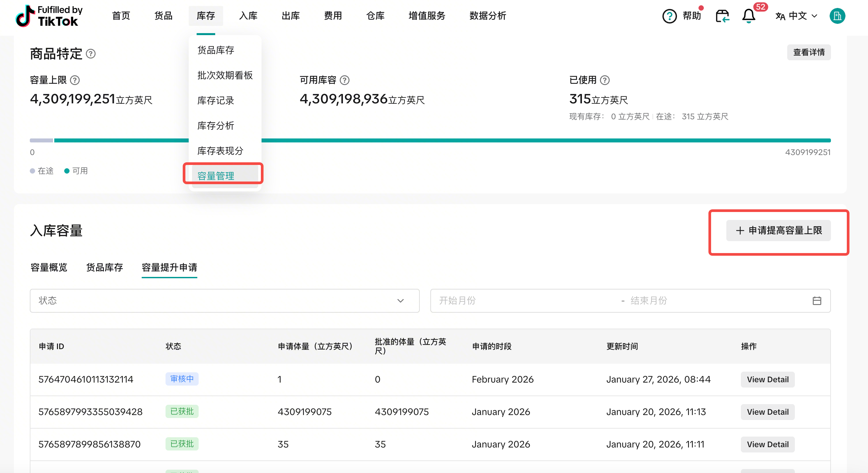Image resolution: width=868 pixels, height=473 pixels.
Task: Click 申请提高容量上限 button
Action: [778, 231]
